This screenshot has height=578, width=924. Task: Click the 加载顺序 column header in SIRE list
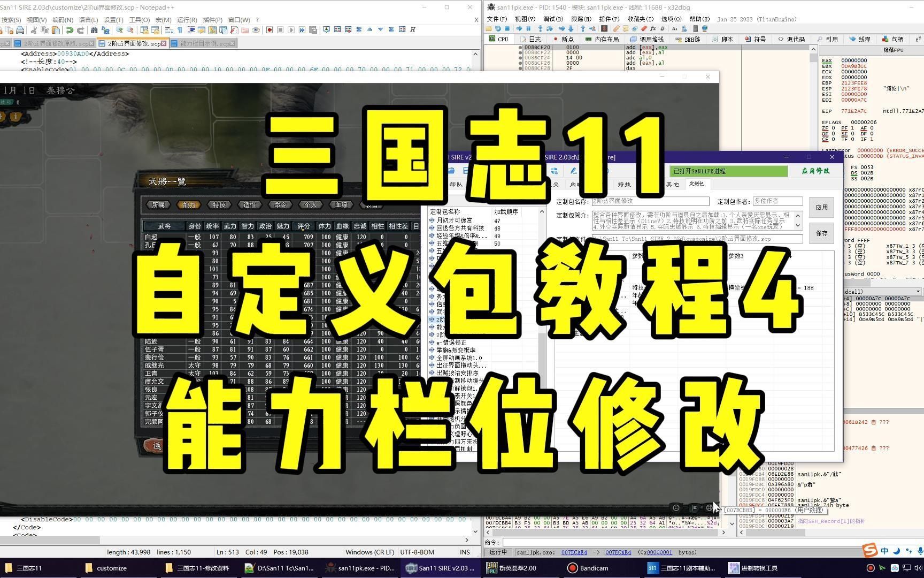click(x=506, y=212)
